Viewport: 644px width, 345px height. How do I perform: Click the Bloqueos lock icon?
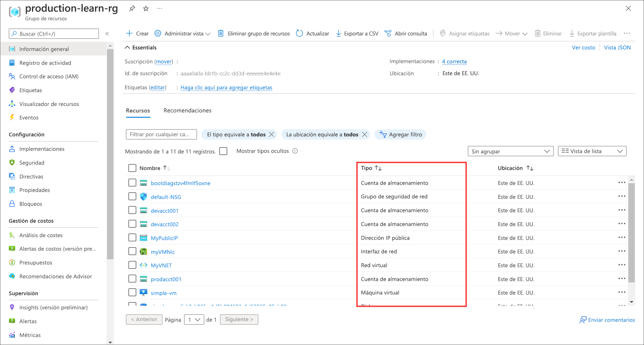[12, 204]
